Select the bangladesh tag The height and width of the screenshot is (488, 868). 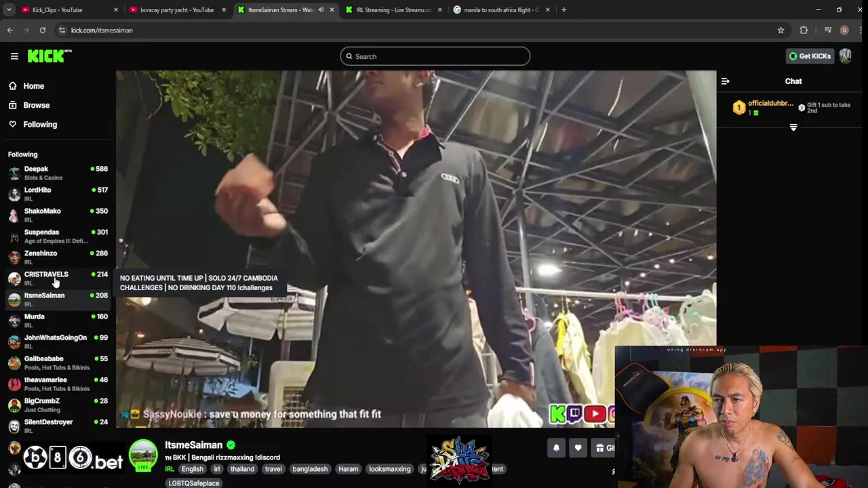coord(310,469)
